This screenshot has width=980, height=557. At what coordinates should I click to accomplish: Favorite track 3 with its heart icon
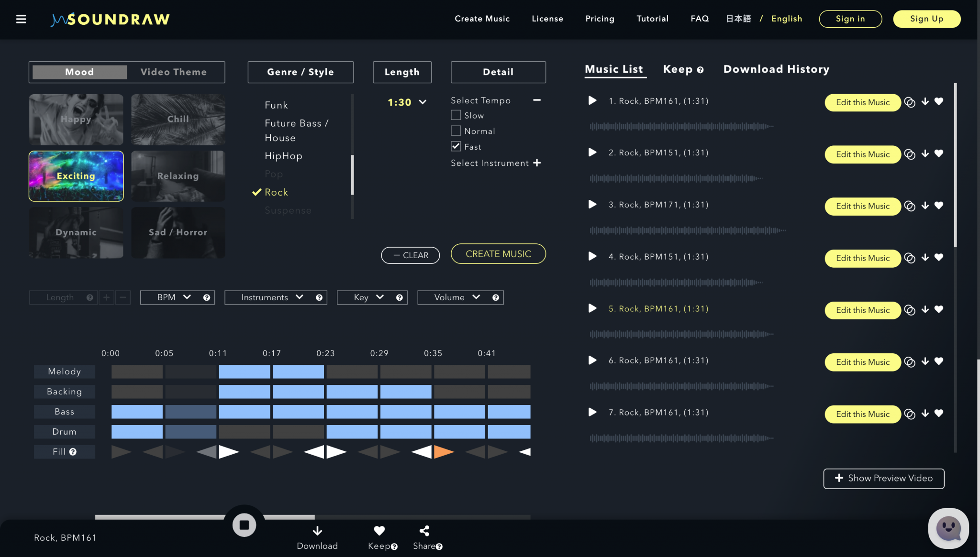[x=939, y=205]
